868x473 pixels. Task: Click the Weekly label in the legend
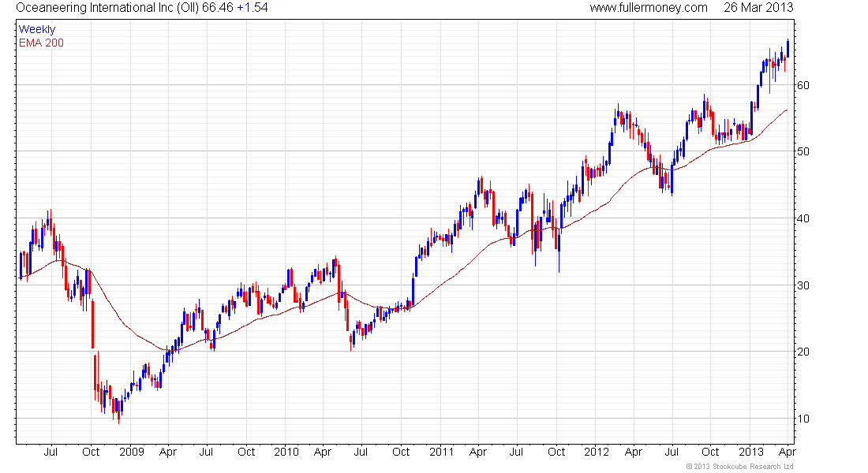(x=37, y=29)
